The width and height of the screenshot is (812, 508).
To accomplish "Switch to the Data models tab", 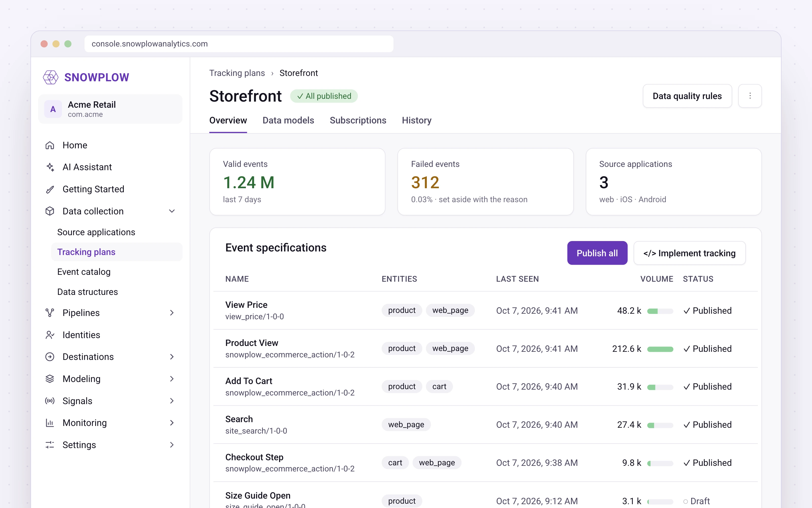I will tap(288, 120).
